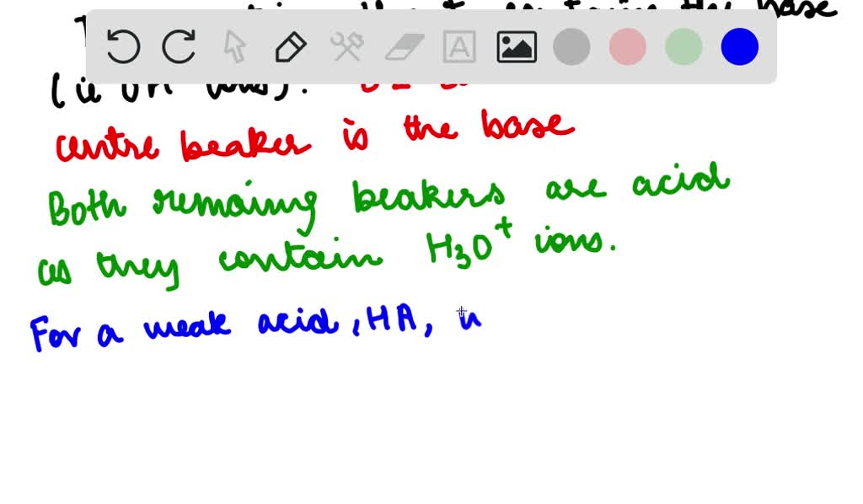Choose the green ink color
The image size is (863, 504).
pos(683,46)
